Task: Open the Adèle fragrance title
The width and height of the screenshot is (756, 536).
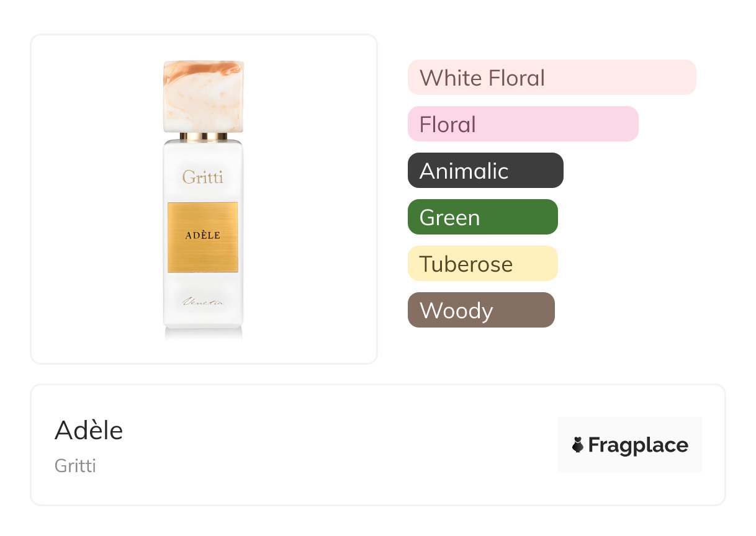Action: pos(89,430)
